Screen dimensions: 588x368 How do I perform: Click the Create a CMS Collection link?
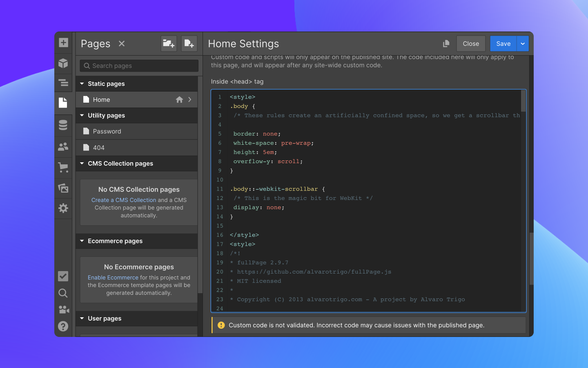tap(124, 200)
